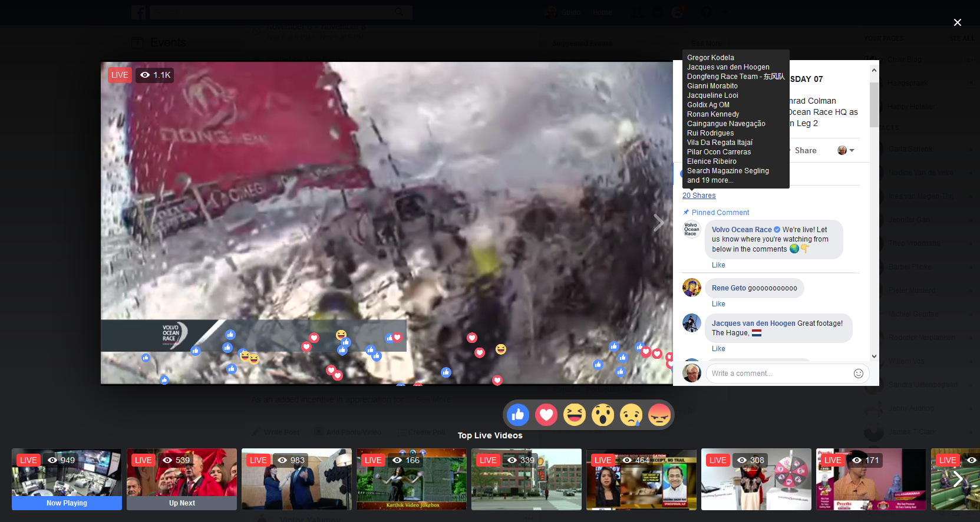This screenshot has width=980, height=522.
Task: Share the Volvo Ocean Race video
Action: tap(805, 150)
